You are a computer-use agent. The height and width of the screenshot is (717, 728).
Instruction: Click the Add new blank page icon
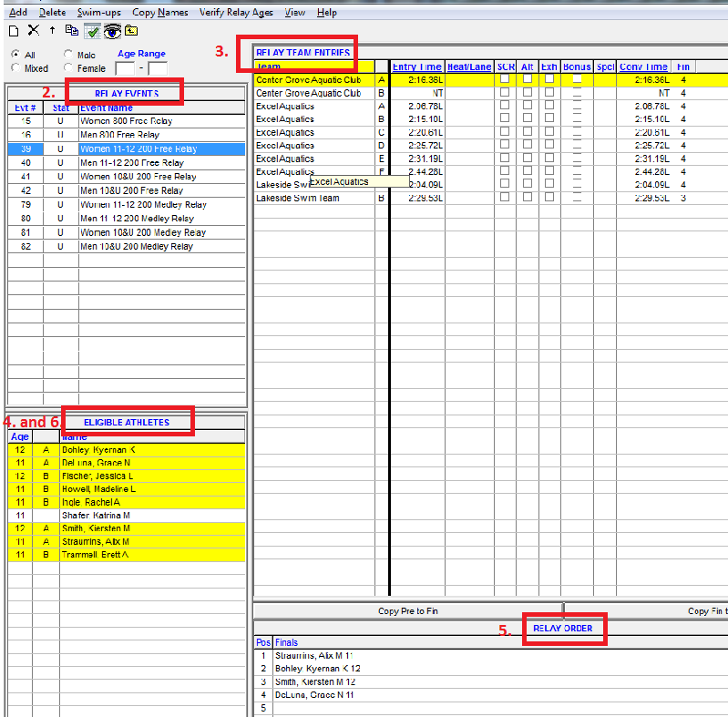pos(14,30)
